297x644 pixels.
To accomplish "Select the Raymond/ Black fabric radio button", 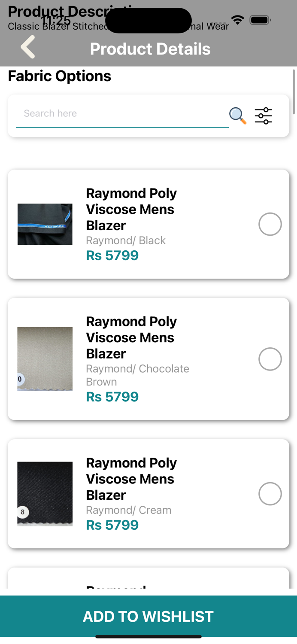I will click(x=270, y=224).
